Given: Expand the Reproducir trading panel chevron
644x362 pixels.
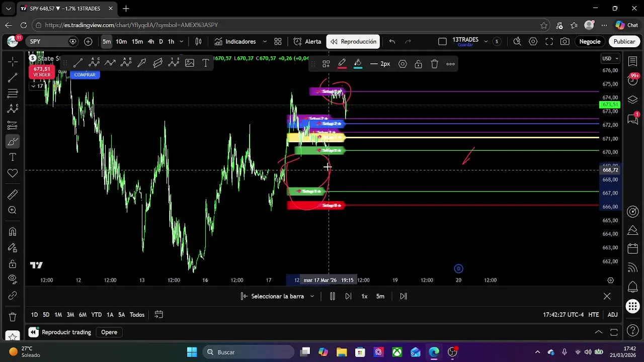Looking at the screenshot, I should 598,332.
